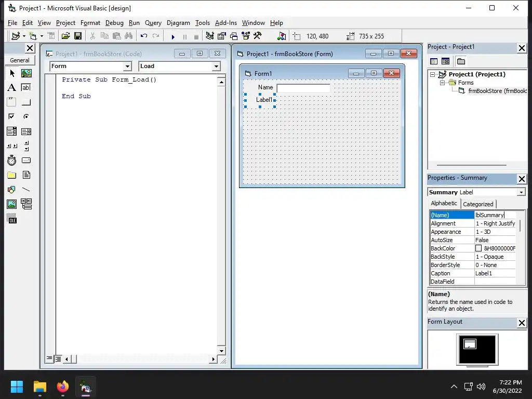Select the VScrollBar control tool
The height and width of the screenshot is (399, 532).
(x=26, y=146)
